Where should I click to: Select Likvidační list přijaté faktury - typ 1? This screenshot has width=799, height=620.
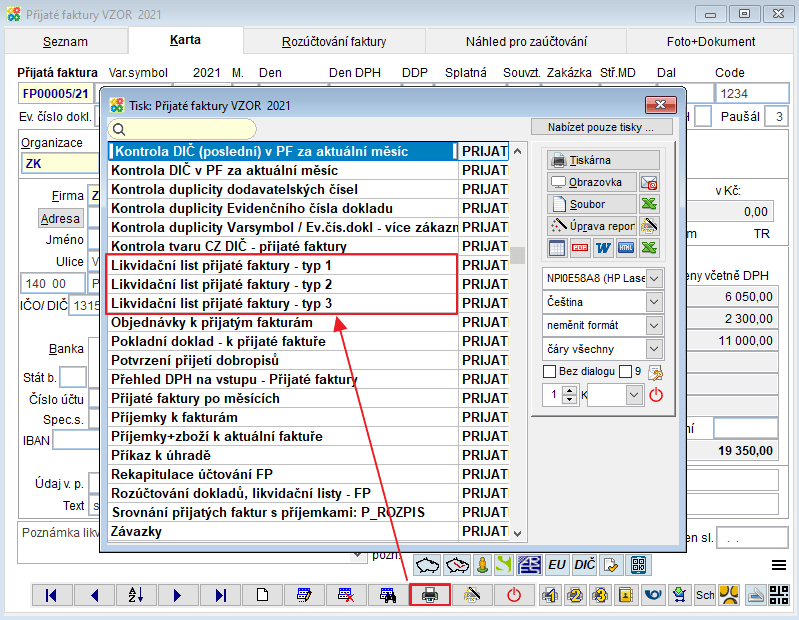pyautogui.click(x=282, y=265)
